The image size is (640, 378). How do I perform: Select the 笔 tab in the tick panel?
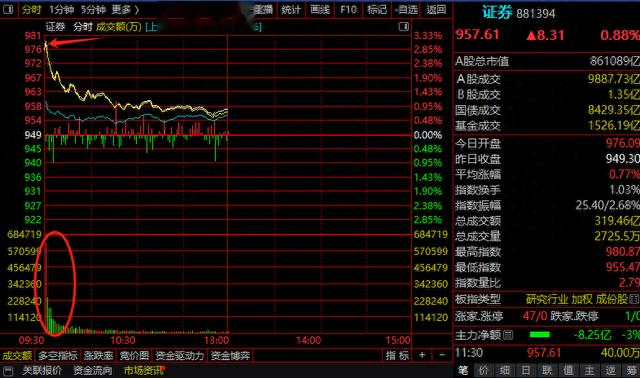point(463,370)
